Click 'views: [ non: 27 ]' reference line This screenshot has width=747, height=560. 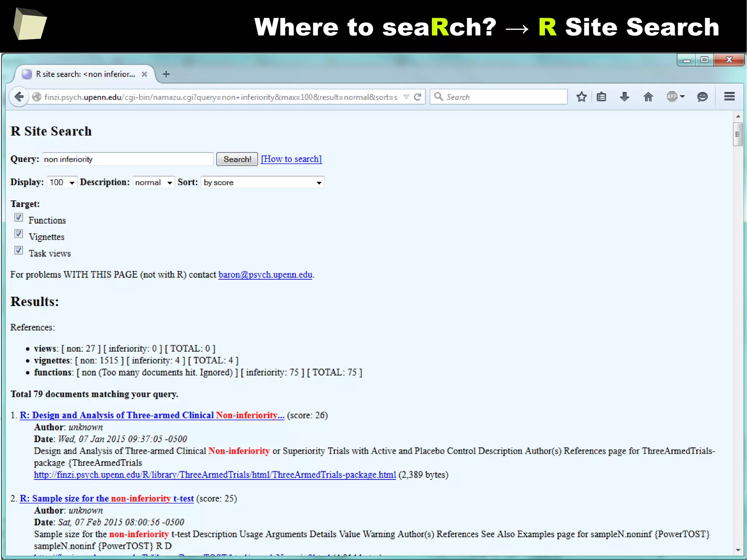(125, 348)
